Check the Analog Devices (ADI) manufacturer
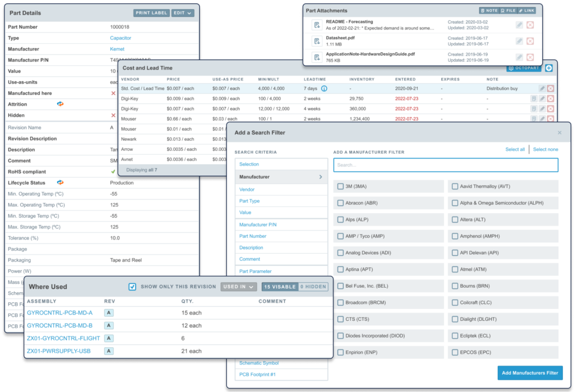 pyautogui.click(x=340, y=253)
